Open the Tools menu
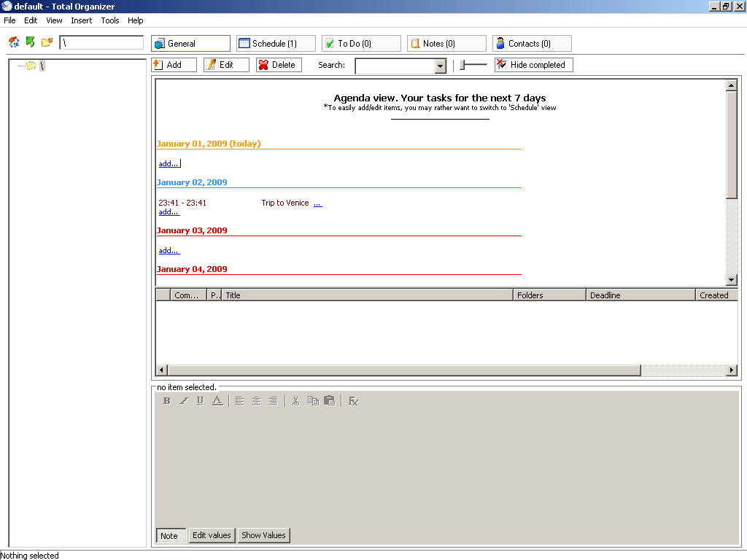 coord(109,20)
